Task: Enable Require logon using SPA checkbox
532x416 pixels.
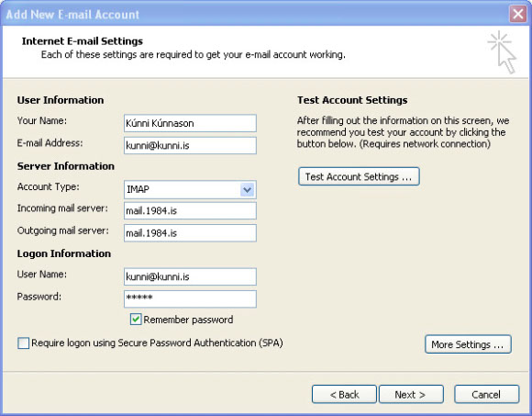Action: [x=24, y=343]
